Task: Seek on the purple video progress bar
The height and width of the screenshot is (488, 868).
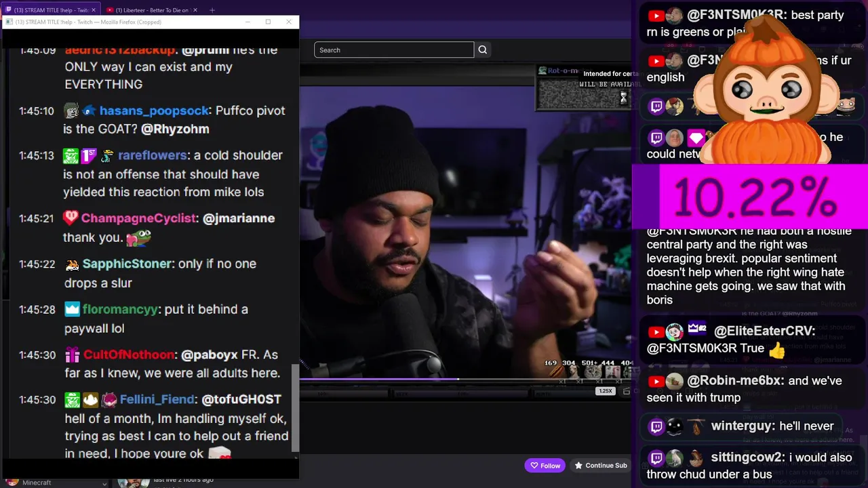Action: click(x=465, y=380)
